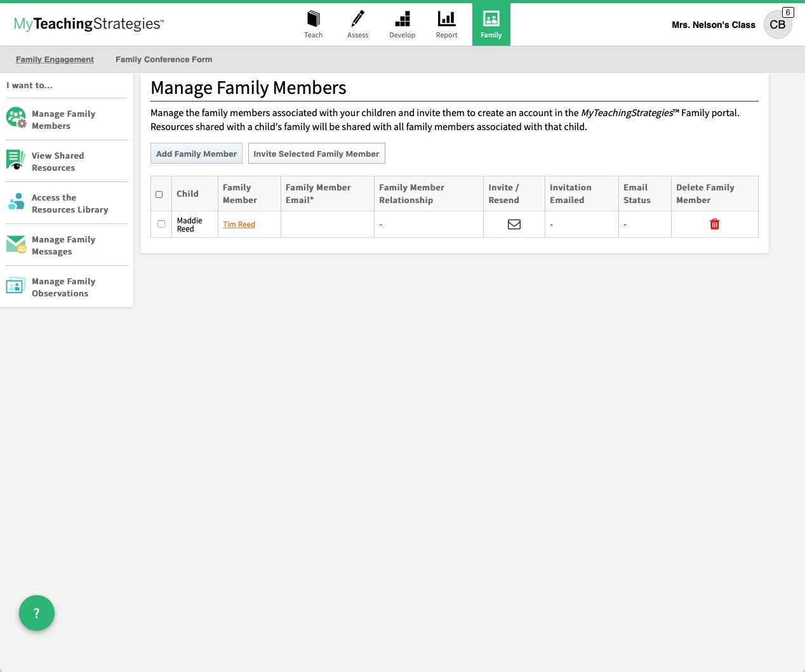This screenshot has height=672, width=805.
Task: Click the empty Family Member Email field
Action: [x=327, y=224]
